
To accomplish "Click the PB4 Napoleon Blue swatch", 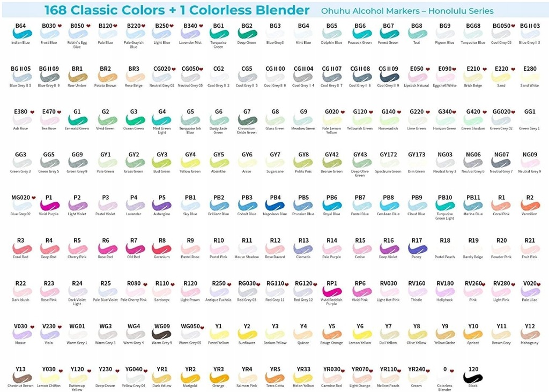I will (x=275, y=206).
